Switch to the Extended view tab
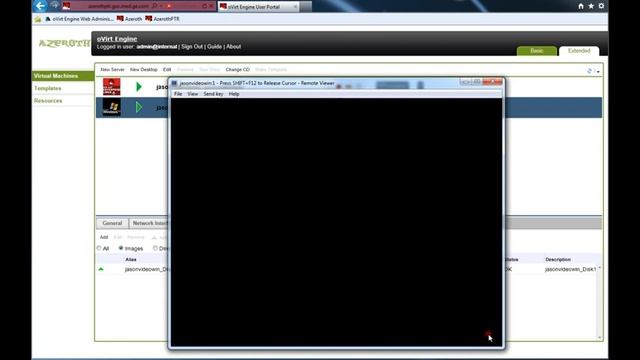 579,51
